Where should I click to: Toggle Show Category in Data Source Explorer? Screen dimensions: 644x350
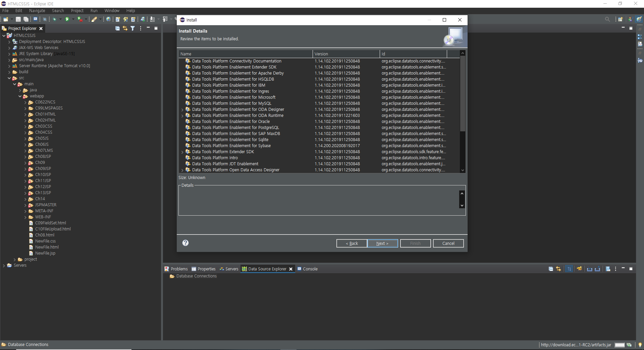point(569,269)
